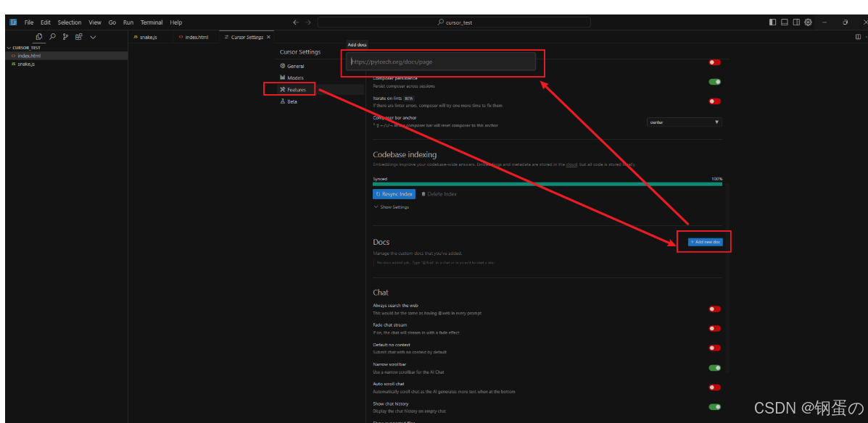Toggle Iterate on lints switch
The height and width of the screenshot is (423, 868).
pos(715,101)
